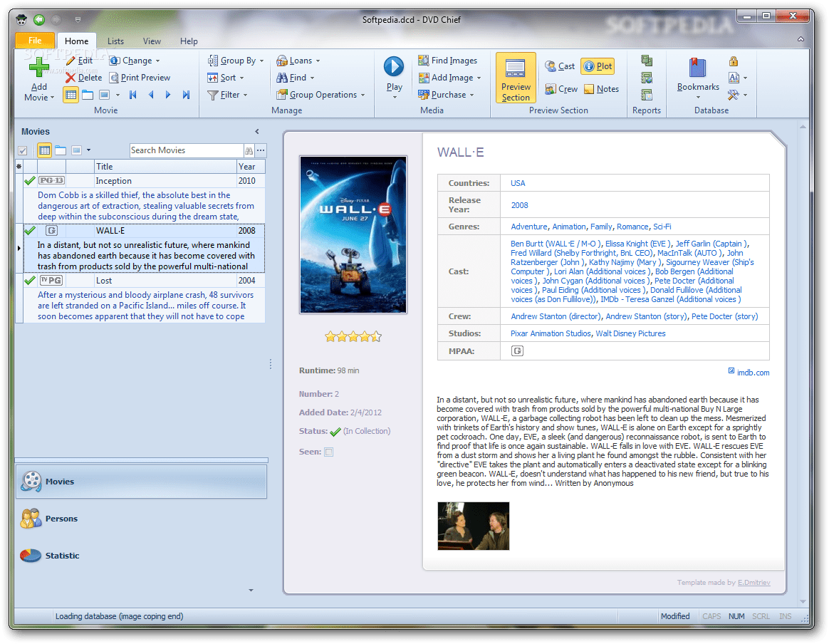Click the top Reports icon
Viewport: 829px width, 644px height.
point(646,61)
